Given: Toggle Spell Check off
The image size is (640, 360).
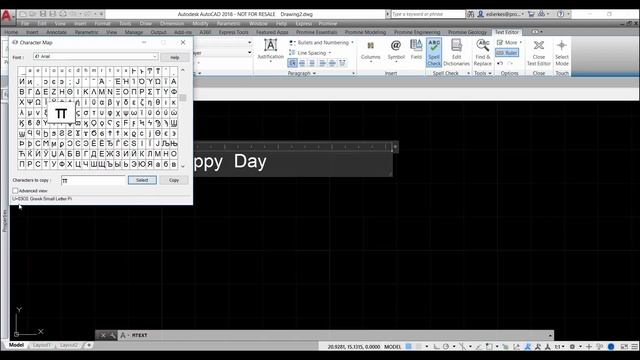Looking at the screenshot, I should [434, 52].
